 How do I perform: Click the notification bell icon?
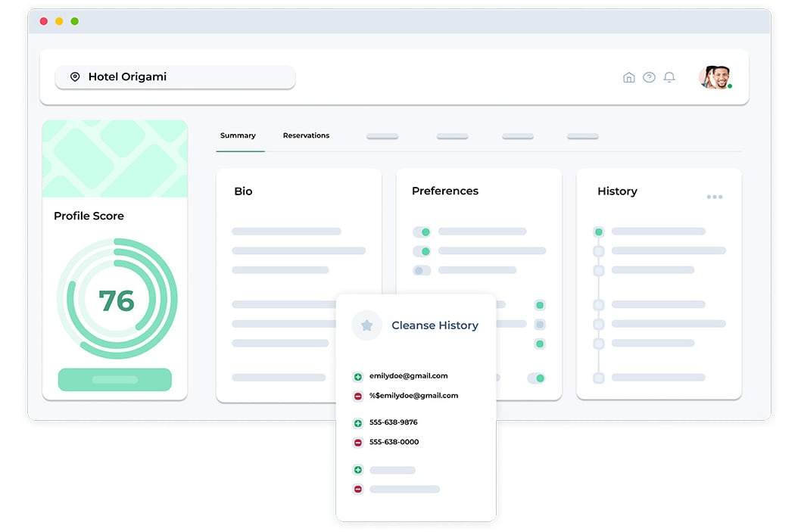pos(669,77)
